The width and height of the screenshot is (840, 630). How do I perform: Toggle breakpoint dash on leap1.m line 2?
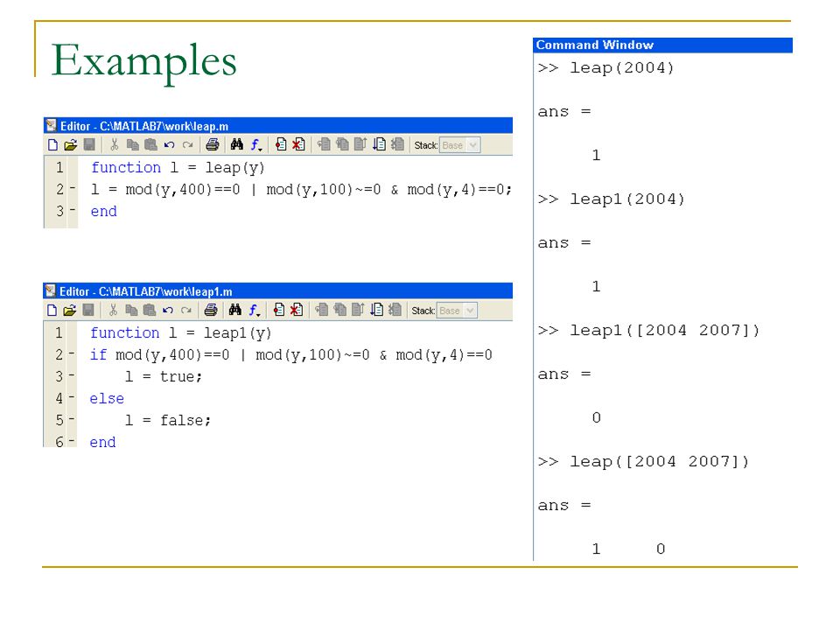point(72,354)
